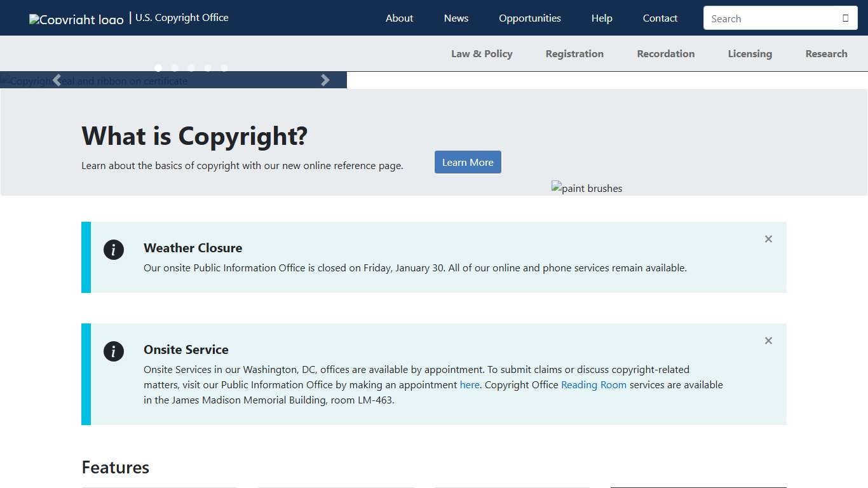Open the Contact menu item
Image resolution: width=868 pixels, height=488 pixels.
(660, 18)
